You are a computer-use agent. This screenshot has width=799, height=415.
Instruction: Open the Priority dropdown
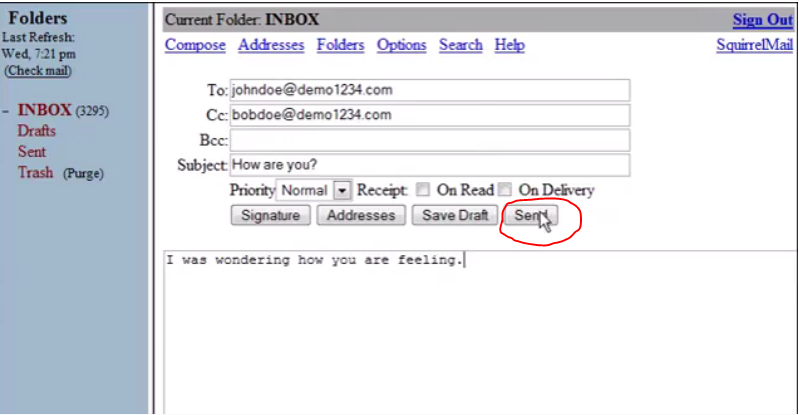coord(314,191)
